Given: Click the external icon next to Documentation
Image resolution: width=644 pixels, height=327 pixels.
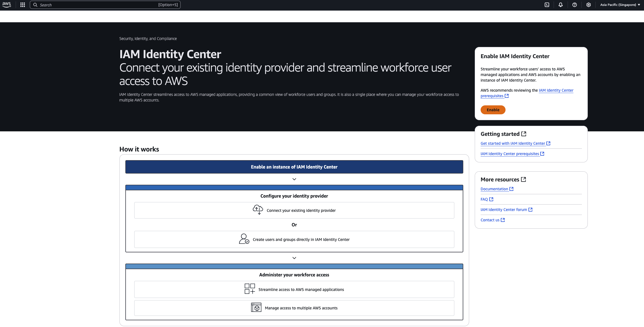Looking at the screenshot, I should click(511, 189).
